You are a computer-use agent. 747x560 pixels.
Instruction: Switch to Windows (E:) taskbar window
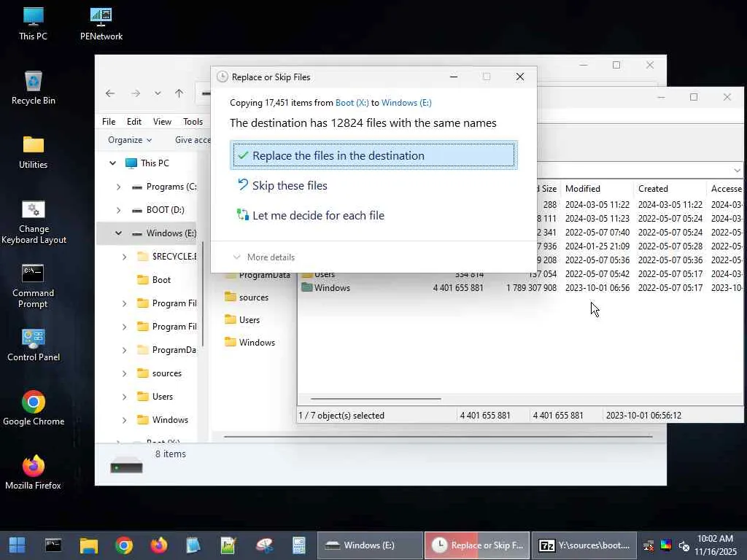(x=370, y=545)
